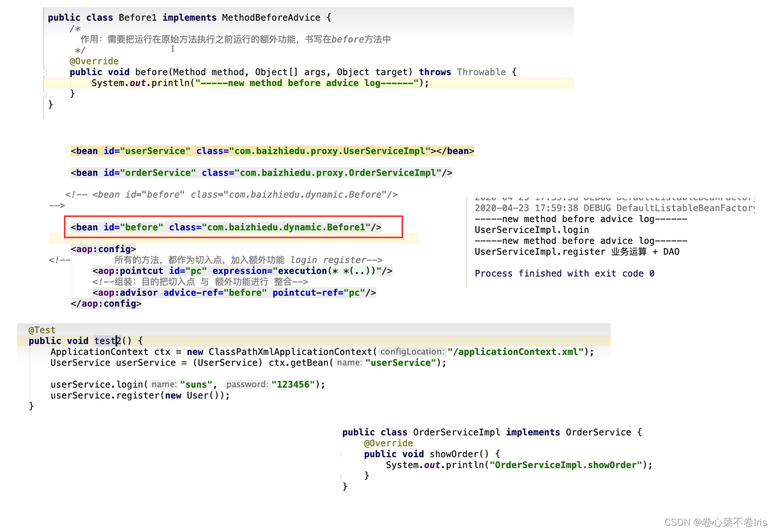Click the '@Test' annotation
Screen dimensions: 775x532
(x=42, y=330)
